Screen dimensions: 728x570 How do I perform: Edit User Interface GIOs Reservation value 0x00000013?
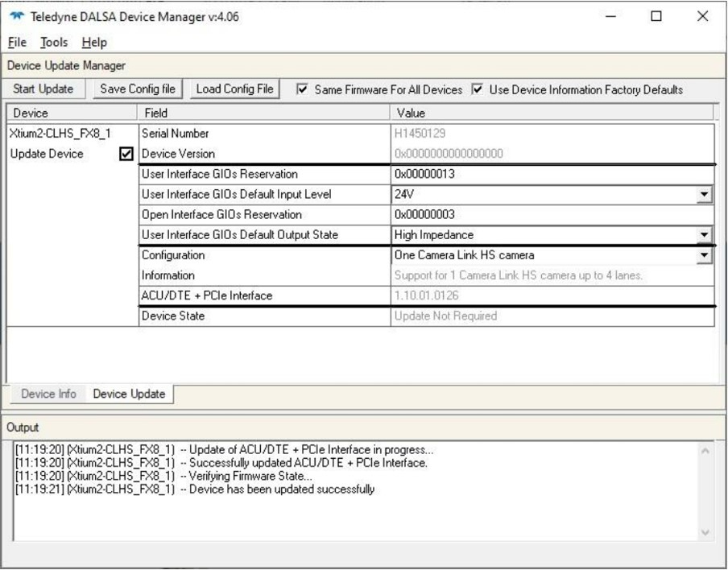552,174
